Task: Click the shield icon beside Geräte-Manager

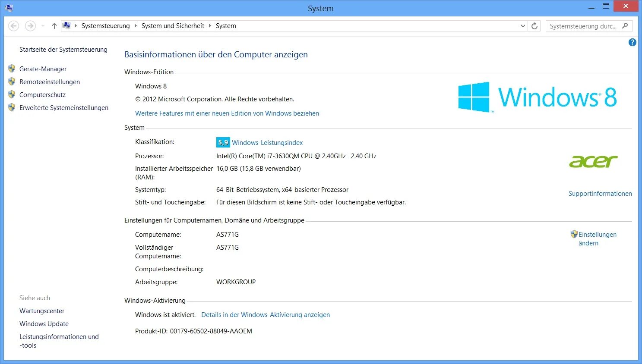Action: coord(12,69)
